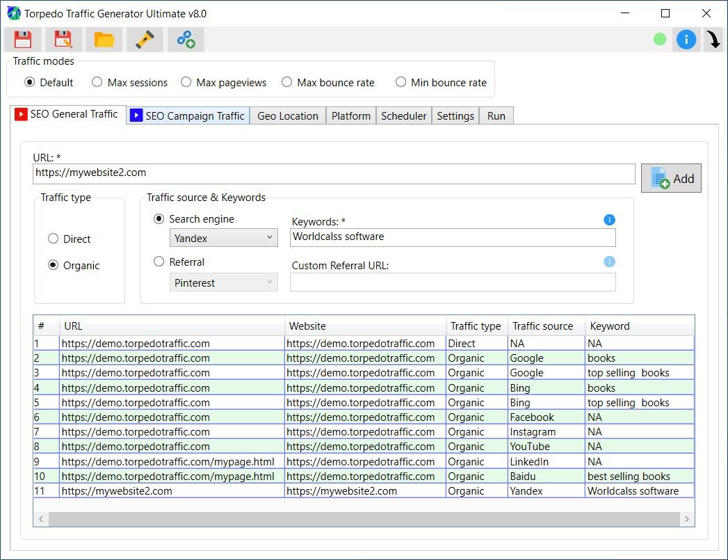Open the blue info icon in toolbar
The height and width of the screenshot is (560, 728).
coord(686,40)
